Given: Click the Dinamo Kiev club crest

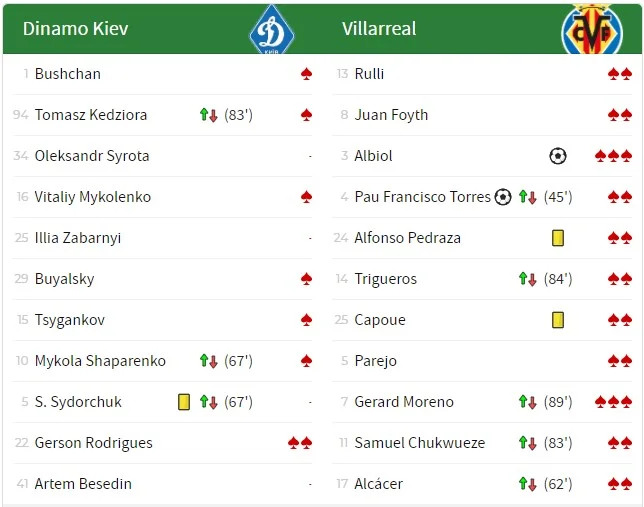Looking at the screenshot, I should point(271,29).
